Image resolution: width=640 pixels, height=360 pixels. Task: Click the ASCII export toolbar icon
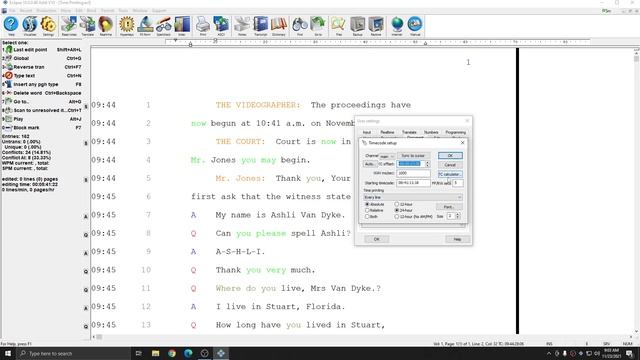pos(221,25)
